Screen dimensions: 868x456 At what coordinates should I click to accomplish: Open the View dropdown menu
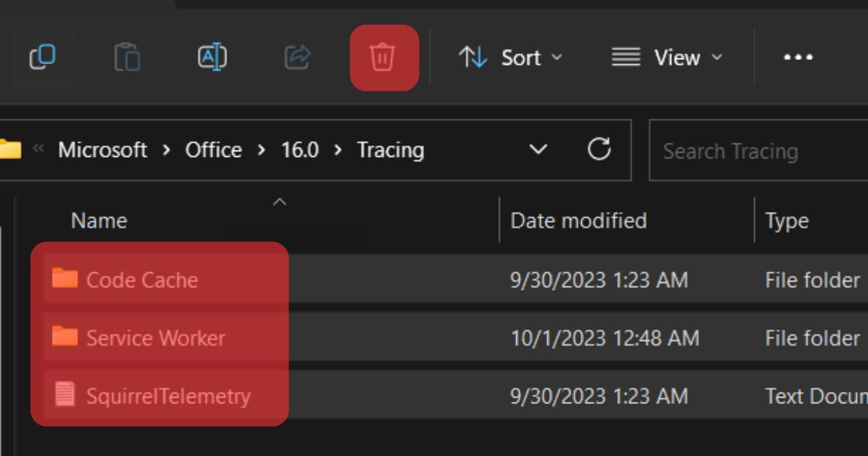pos(667,58)
